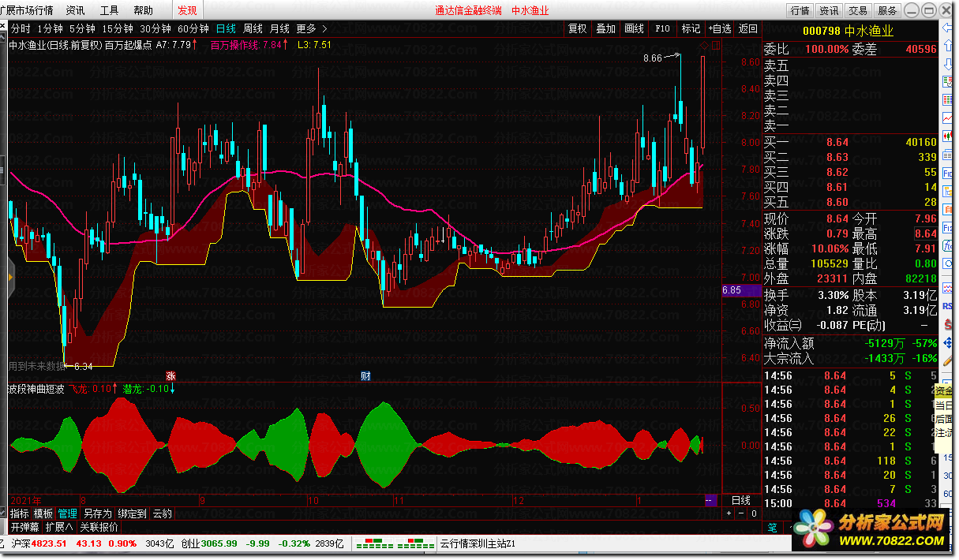
Task: Click 另存为 in the bottom bar
Action: click(x=98, y=513)
